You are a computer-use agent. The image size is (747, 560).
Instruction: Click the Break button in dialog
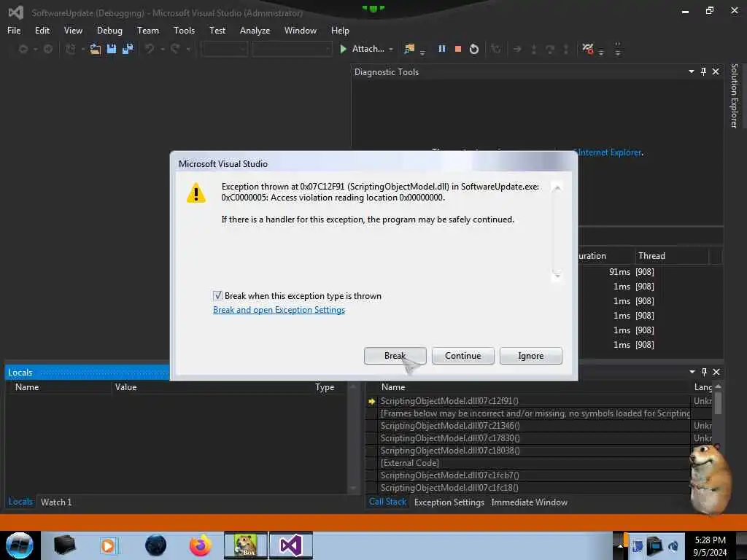pyautogui.click(x=395, y=356)
